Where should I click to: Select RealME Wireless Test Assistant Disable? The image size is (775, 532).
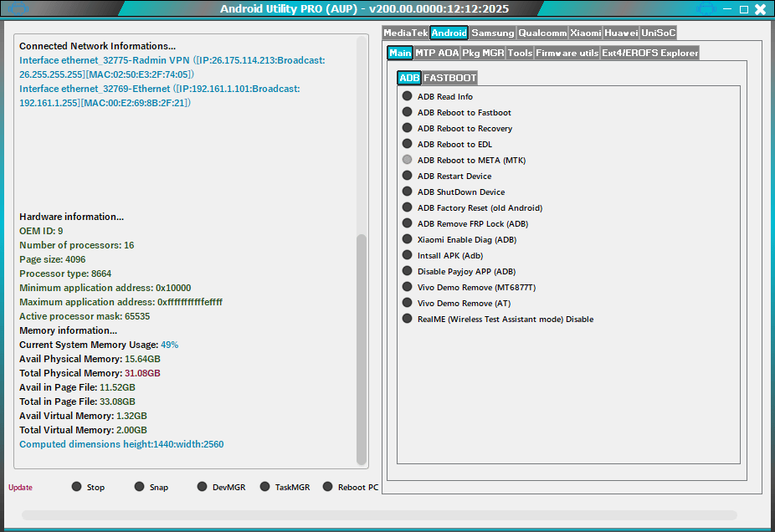coord(498,319)
